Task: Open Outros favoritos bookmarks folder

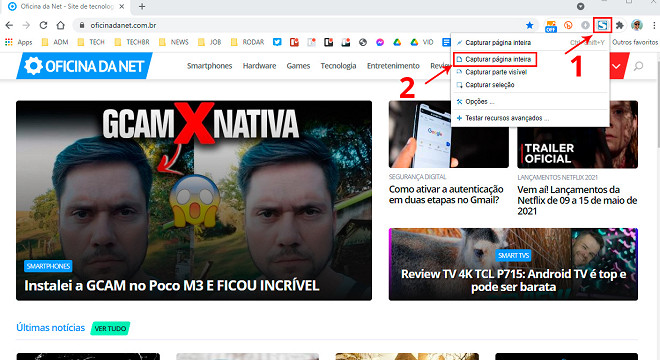Action: (x=635, y=42)
